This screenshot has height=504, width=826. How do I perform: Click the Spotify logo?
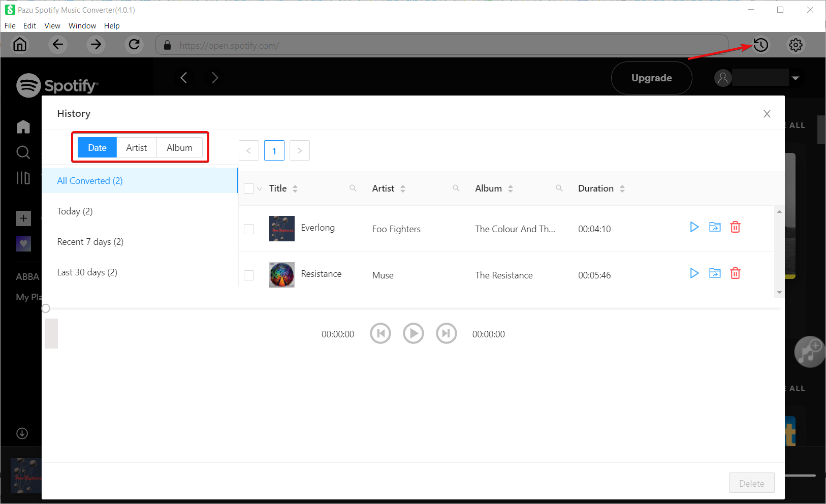tap(57, 85)
